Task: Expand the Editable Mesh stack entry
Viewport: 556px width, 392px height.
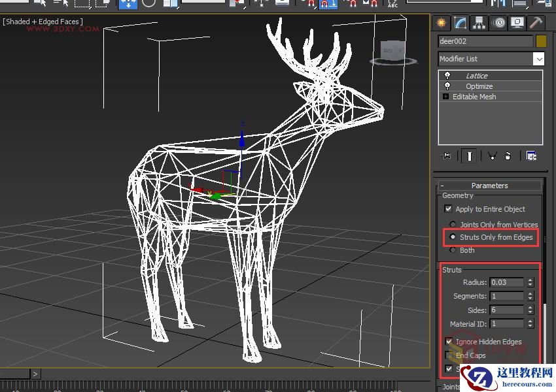Action: 446,97
